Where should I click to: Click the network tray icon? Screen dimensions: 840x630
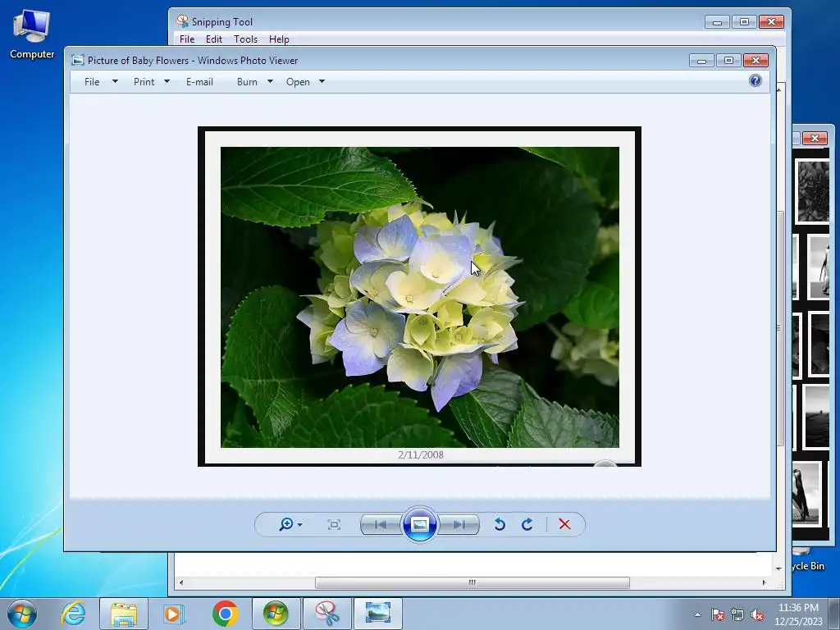click(737, 614)
